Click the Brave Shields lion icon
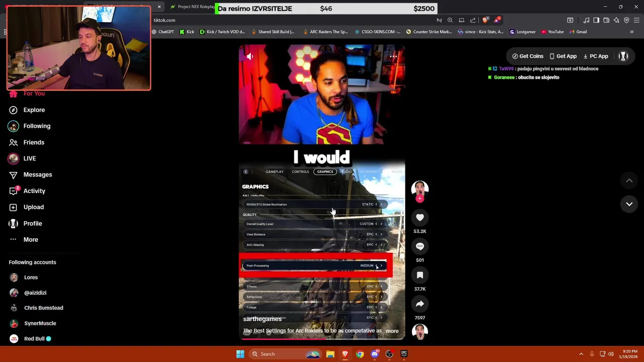 point(485,20)
